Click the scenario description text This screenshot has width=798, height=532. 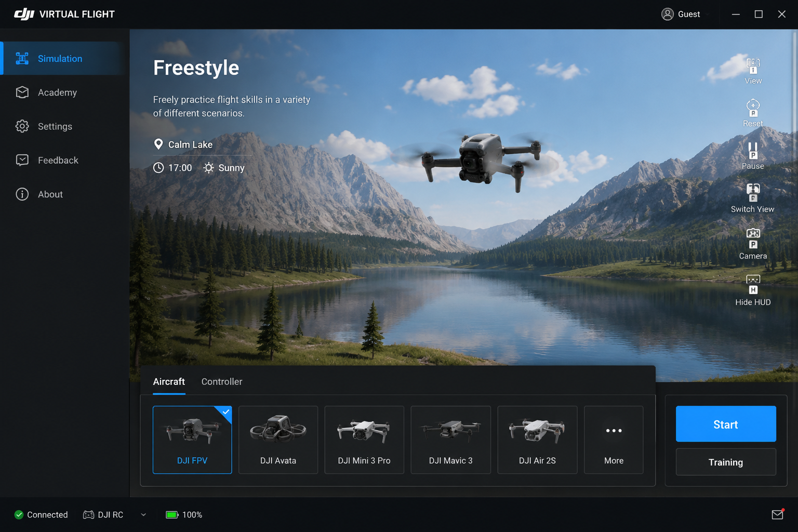point(232,106)
